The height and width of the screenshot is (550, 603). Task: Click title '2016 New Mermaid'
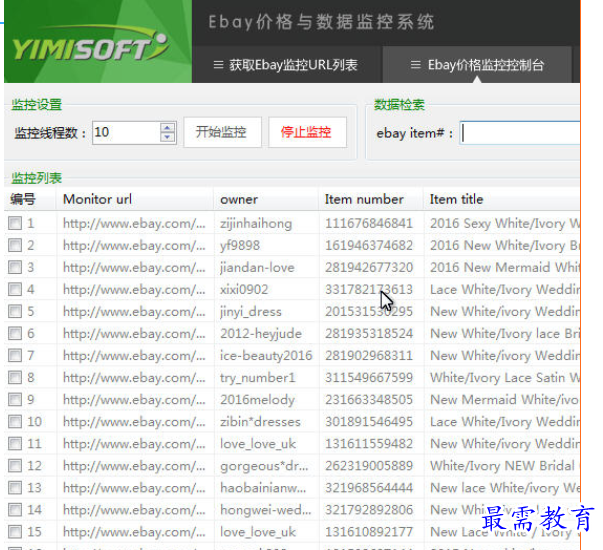click(x=490, y=267)
